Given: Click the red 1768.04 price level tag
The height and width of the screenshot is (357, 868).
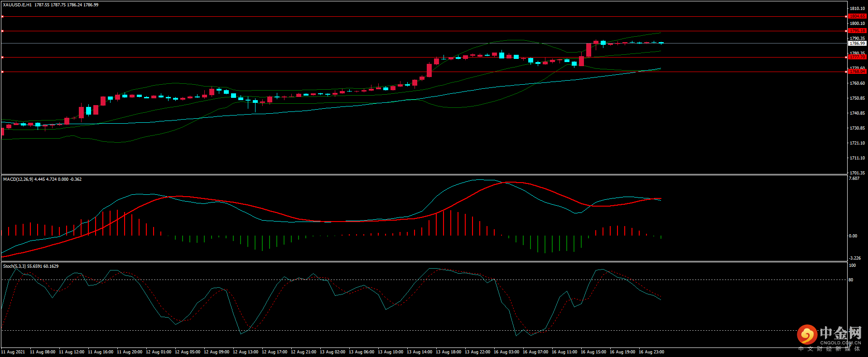Looking at the screenshot, I should 857,72.
